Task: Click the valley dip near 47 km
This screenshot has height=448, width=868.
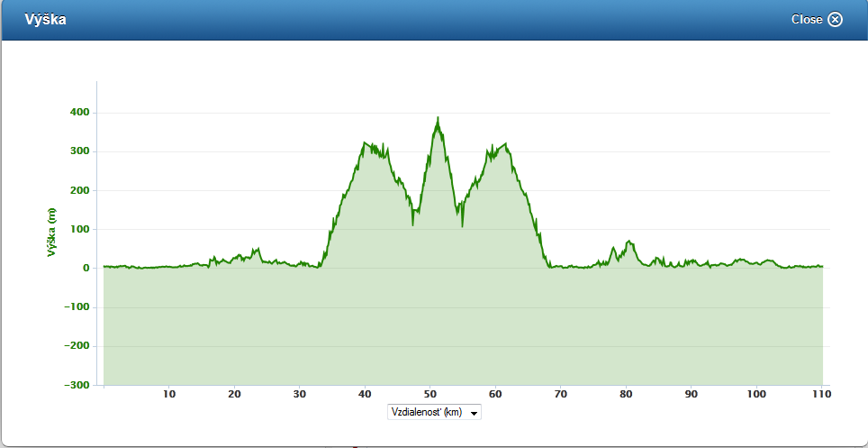Action: pos(412,223)
